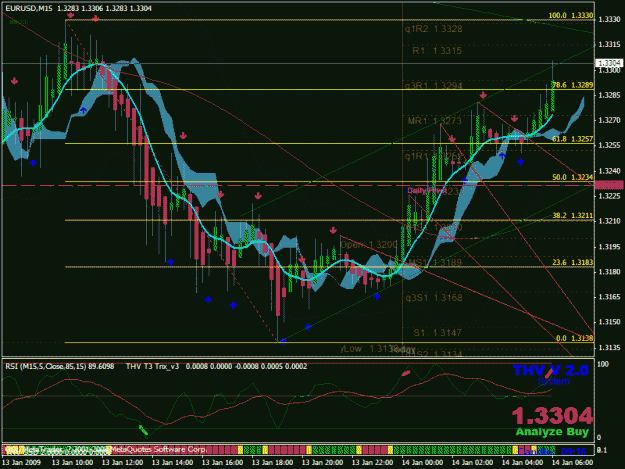Screen dimensions: 625x469
Task: Click the 1.3150 price axis value
Action: 609,322
